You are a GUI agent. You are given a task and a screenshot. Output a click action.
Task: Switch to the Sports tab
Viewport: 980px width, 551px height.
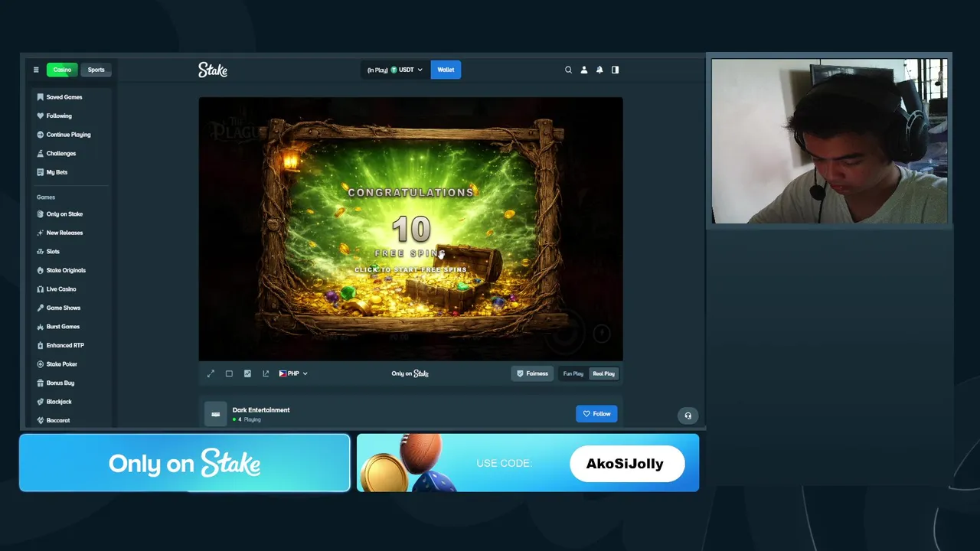[96, 70]
